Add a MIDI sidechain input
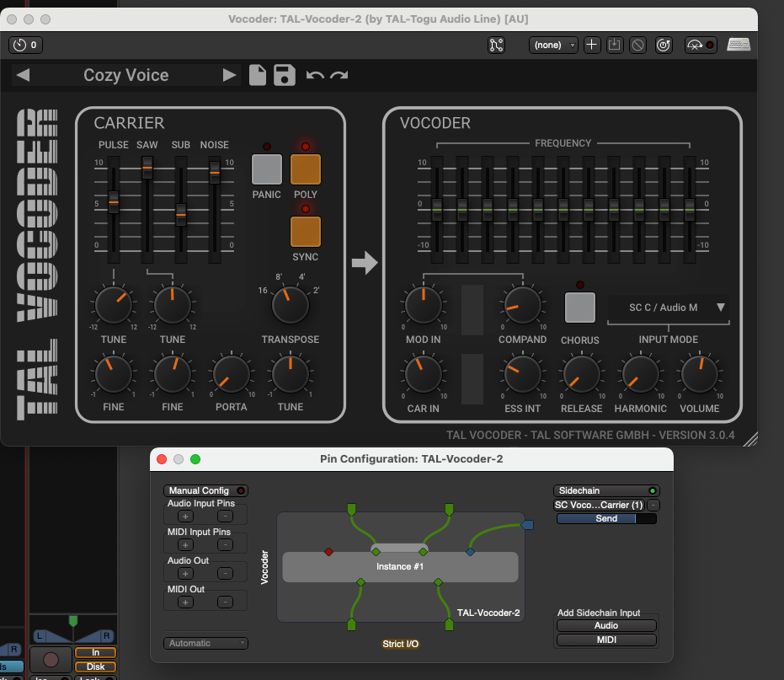Image resolution: width=784 pixels, height=680 pixels. point(606,640)
